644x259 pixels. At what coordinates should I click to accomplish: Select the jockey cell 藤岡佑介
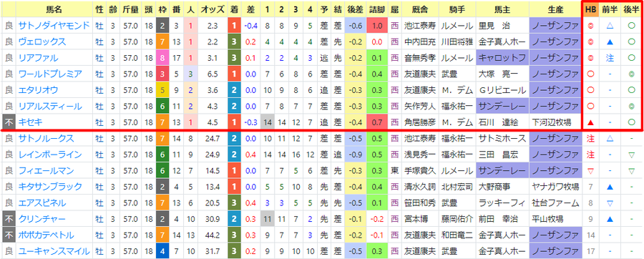click(457, 219)
